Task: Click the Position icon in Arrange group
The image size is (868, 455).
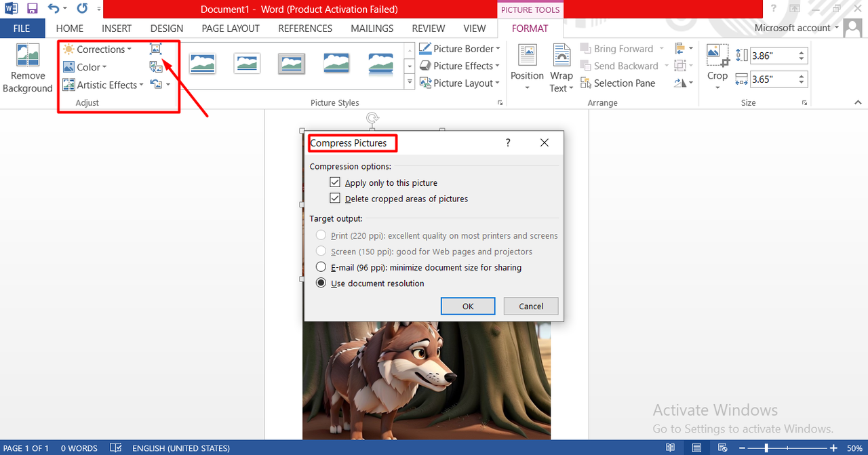Action: click(527, 54)
